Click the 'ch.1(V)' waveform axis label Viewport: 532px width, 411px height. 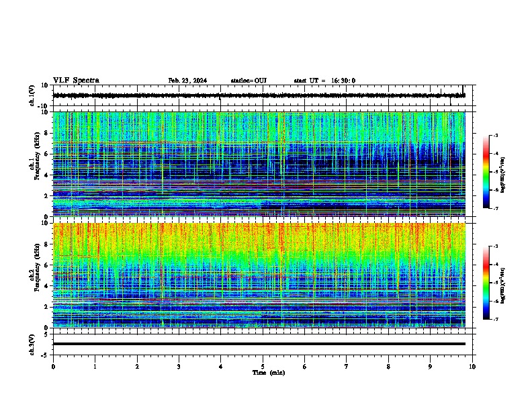[x=32, y=95]
